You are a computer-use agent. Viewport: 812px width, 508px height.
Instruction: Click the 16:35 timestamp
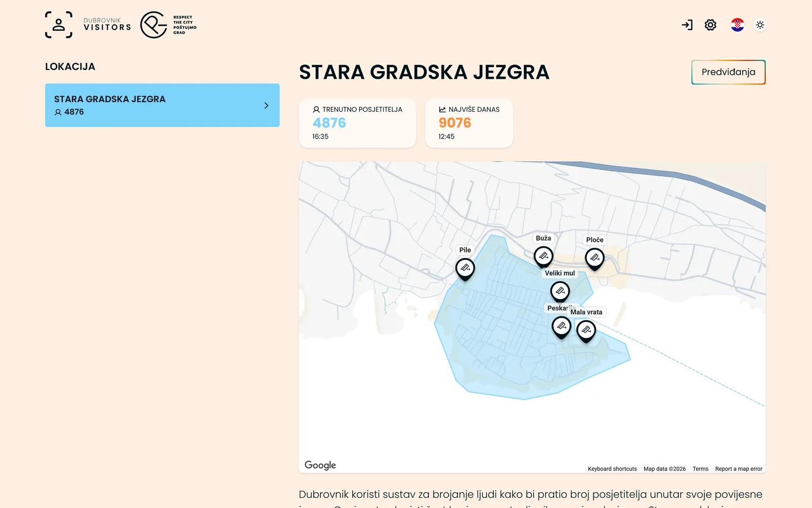pos(320,137)
